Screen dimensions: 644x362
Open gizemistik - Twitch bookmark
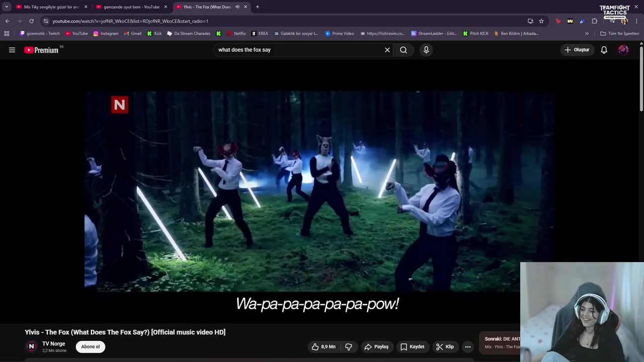[x=40, y=34]
